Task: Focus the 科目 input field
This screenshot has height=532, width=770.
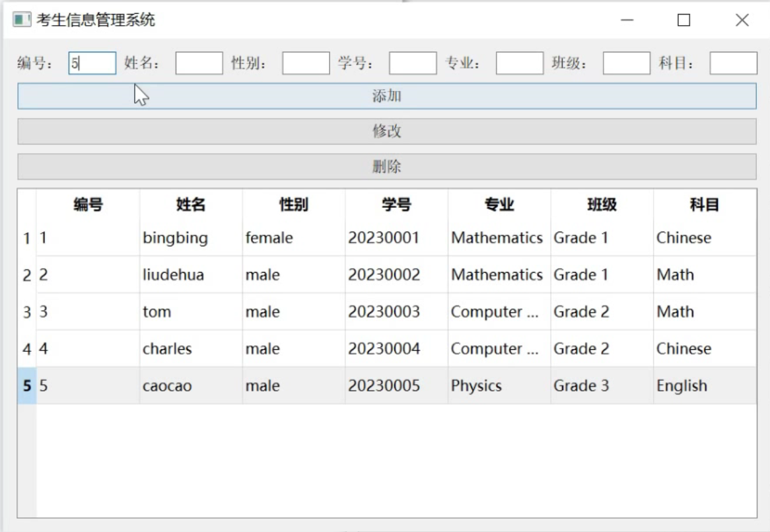Action: [x=733, y=63]
